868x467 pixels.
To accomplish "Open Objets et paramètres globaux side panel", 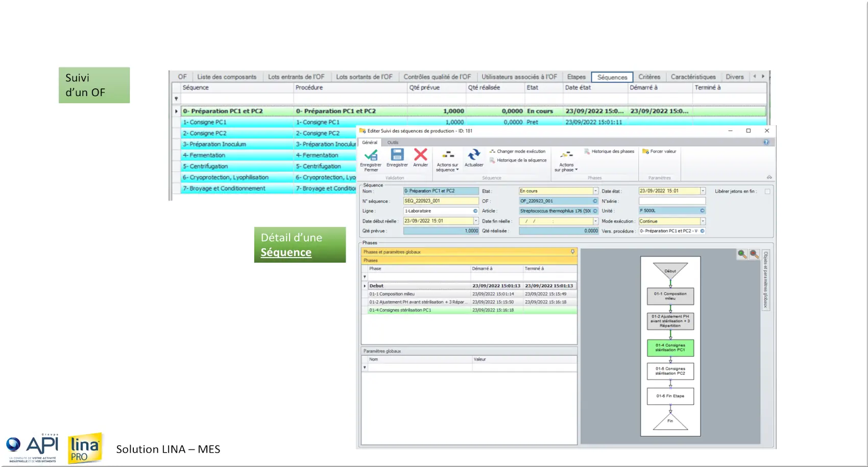I will (765, 279).
